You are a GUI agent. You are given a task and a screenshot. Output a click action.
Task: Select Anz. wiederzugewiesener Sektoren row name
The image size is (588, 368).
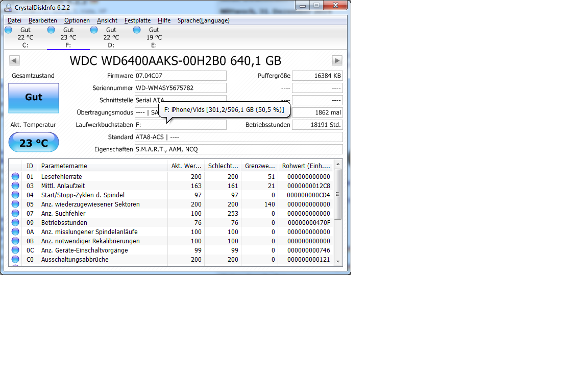(x=90, y=204)
